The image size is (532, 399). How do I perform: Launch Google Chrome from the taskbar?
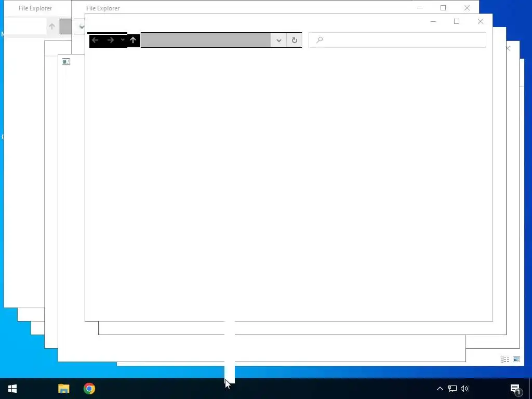tap(89, 389)
